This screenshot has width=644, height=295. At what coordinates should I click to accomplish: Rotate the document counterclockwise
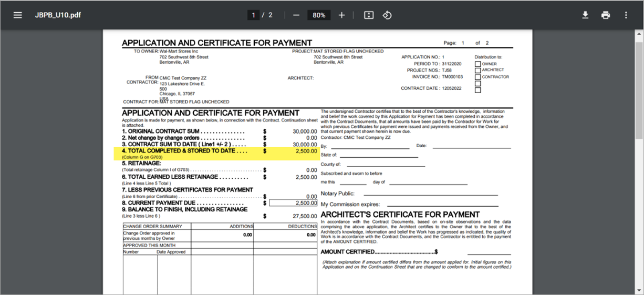pyautogui.click(x=387, y=15)
